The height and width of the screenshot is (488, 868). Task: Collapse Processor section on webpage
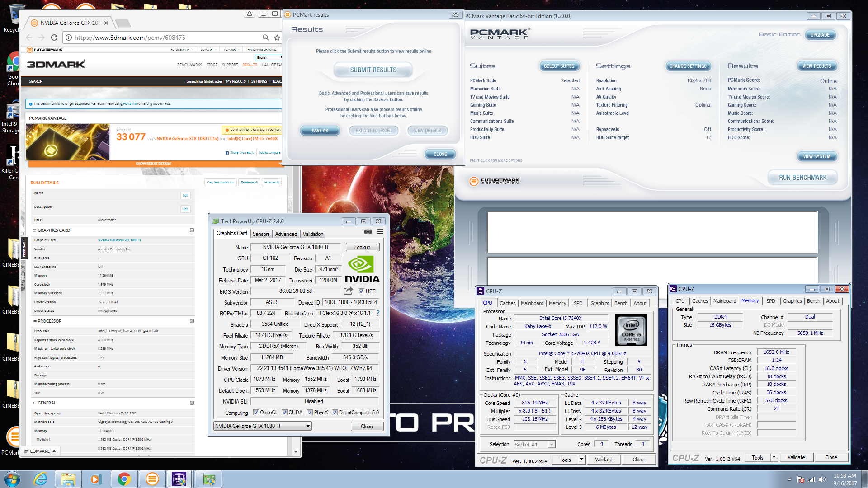(x=192, y=321)
